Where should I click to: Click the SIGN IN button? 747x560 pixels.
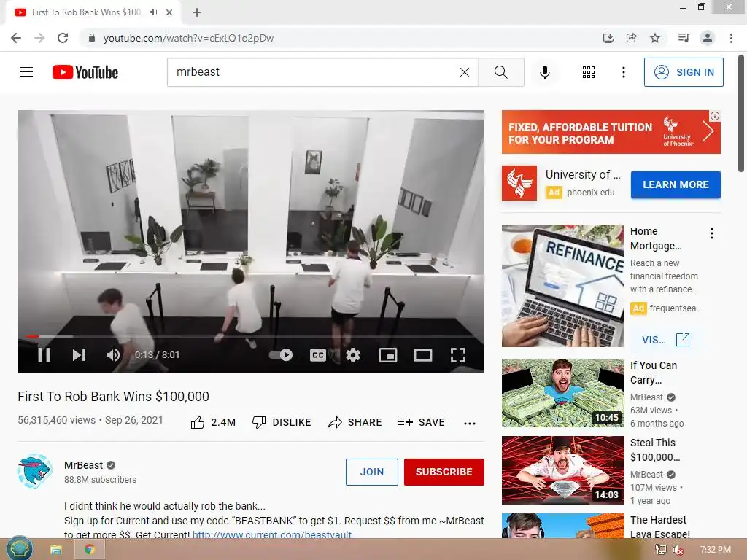[684, 72]
